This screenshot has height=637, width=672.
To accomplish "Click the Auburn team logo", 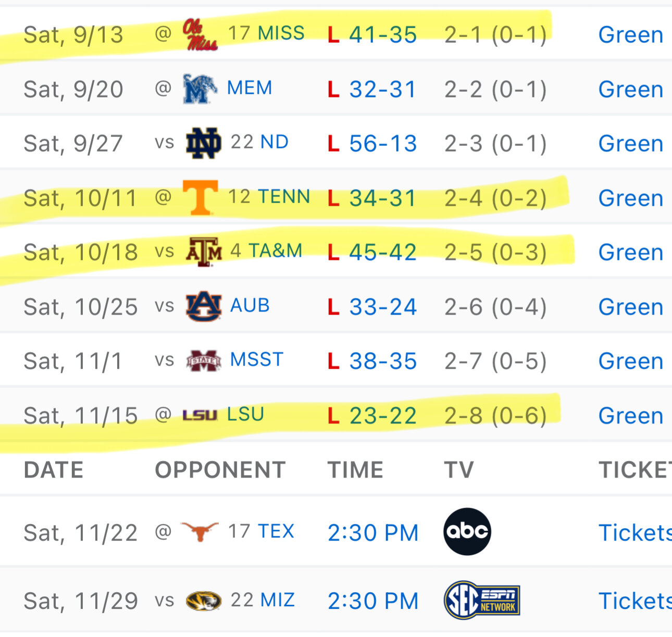I will [203, 306].
